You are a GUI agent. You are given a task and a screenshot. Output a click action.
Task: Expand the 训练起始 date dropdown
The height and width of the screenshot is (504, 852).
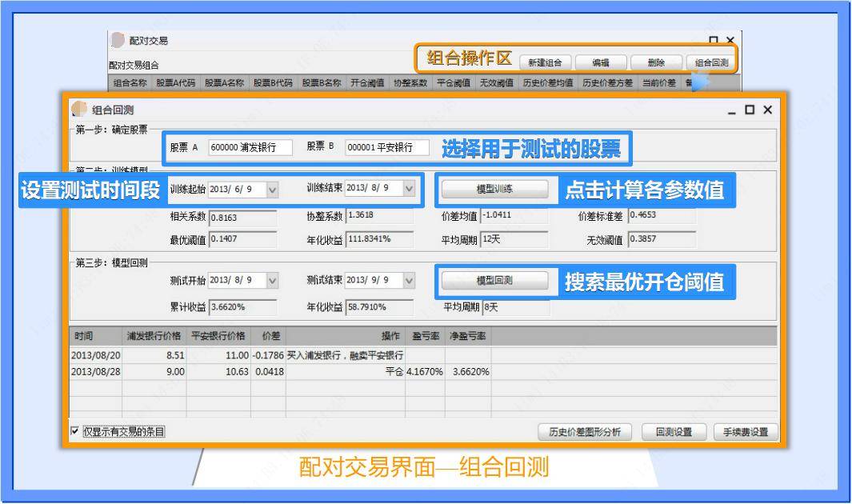[x=272, y=190]
